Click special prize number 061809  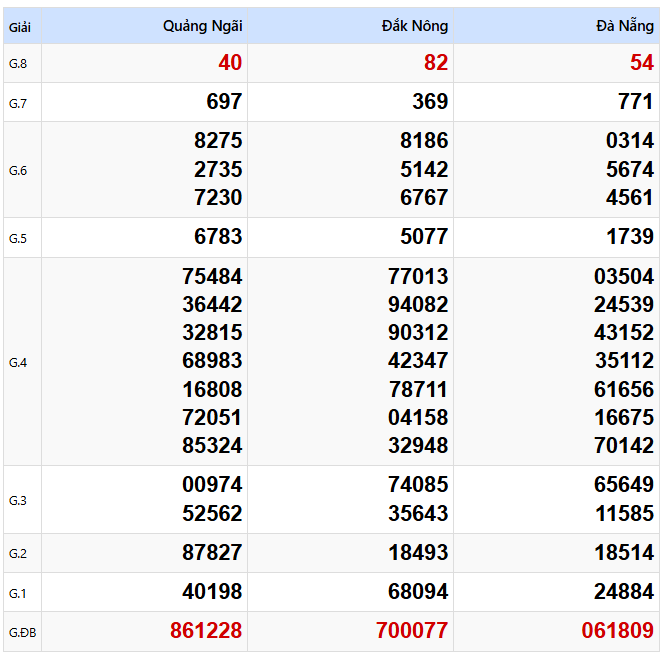pyautogui.click(x=618, y=630)
